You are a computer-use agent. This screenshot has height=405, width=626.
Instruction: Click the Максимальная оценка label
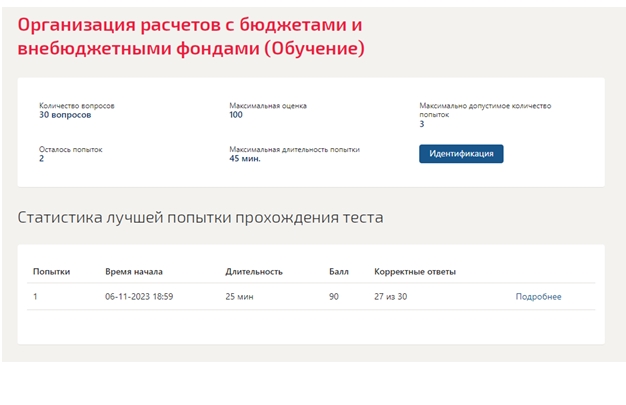pos(268,106)
